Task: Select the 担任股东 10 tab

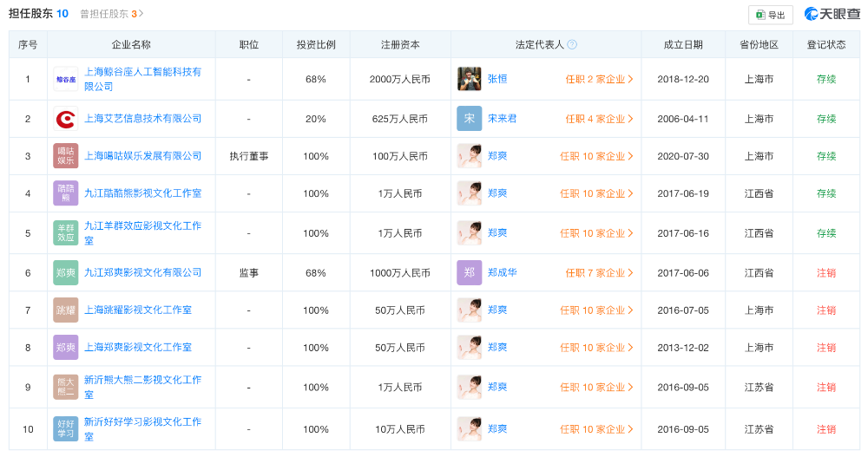Action: click(39, 14)
